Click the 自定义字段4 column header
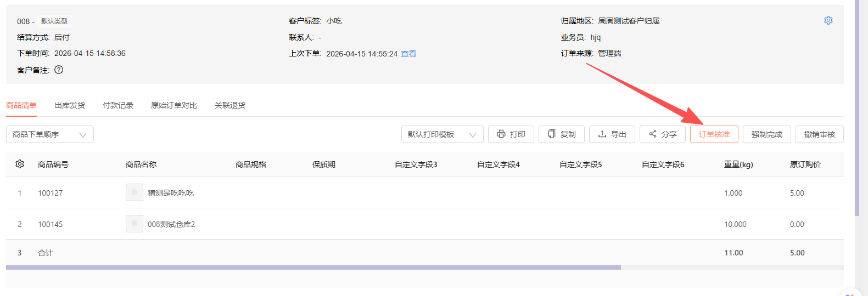 pos(499,164)
